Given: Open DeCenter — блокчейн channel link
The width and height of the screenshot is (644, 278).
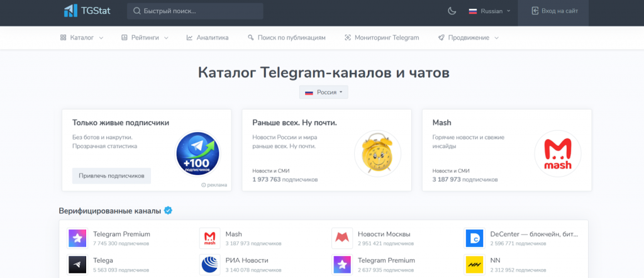Looking at the screenshot, I should [534, 234].
